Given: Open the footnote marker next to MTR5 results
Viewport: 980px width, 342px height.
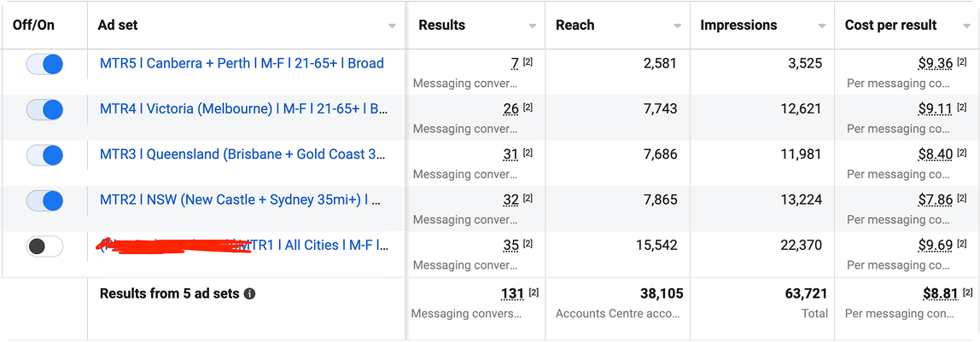Looking at the screenshot, I should click(x=528, y=61).
